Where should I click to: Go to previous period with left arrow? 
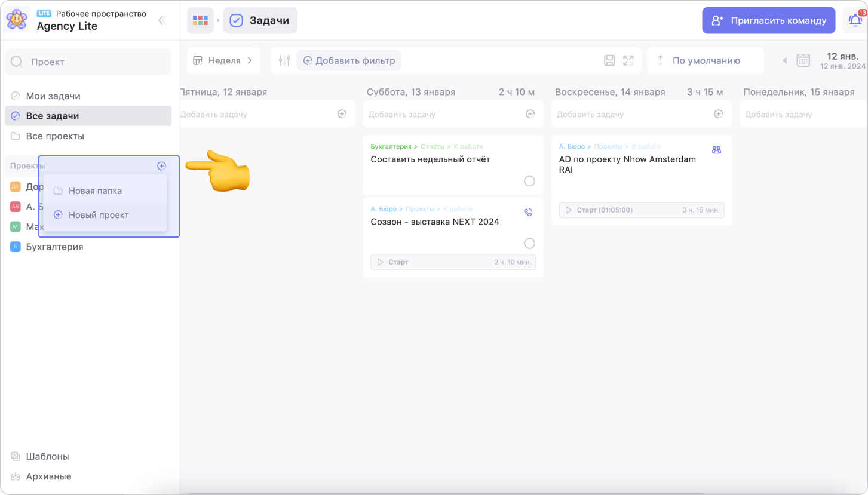click(x=785, y=60)
